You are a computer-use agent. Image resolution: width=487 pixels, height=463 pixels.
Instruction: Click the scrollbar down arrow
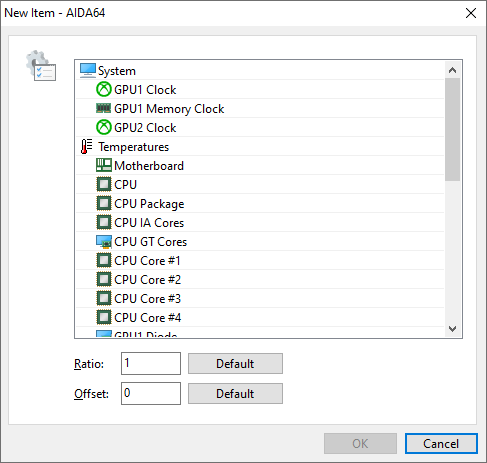tap(452, 329)
